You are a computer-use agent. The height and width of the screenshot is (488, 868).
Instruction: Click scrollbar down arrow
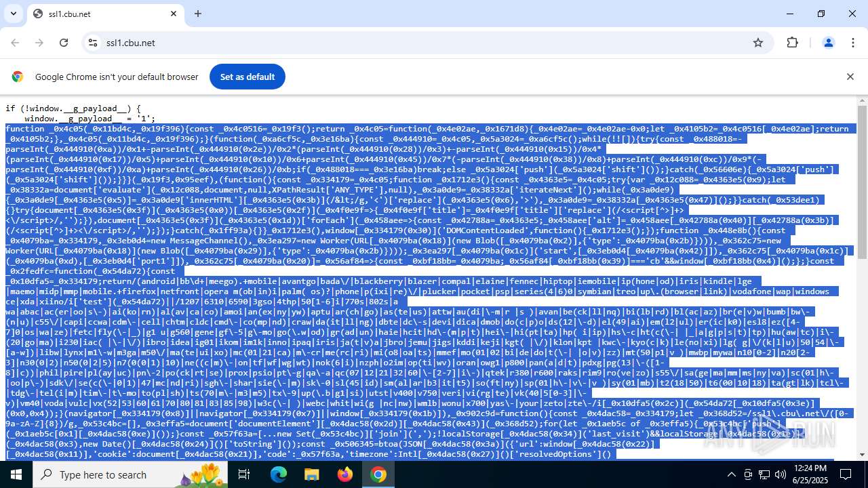tap(862, 455)
